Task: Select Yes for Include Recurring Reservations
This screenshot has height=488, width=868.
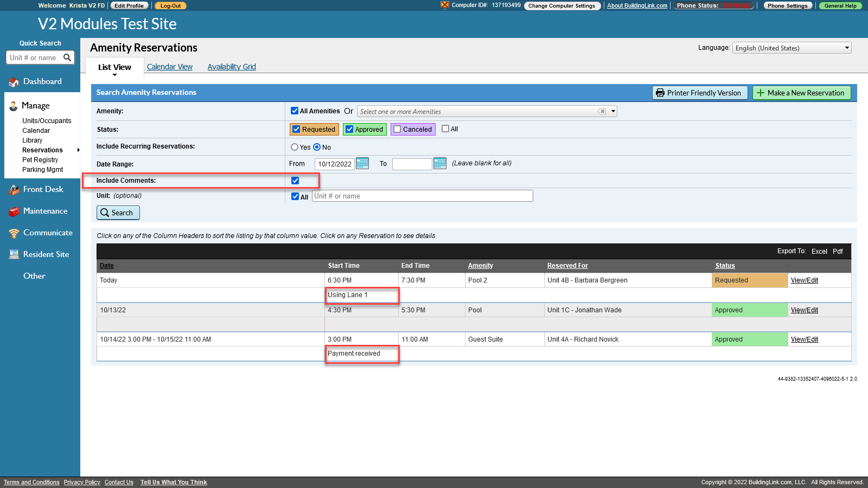Action: (x=293, y=147)
